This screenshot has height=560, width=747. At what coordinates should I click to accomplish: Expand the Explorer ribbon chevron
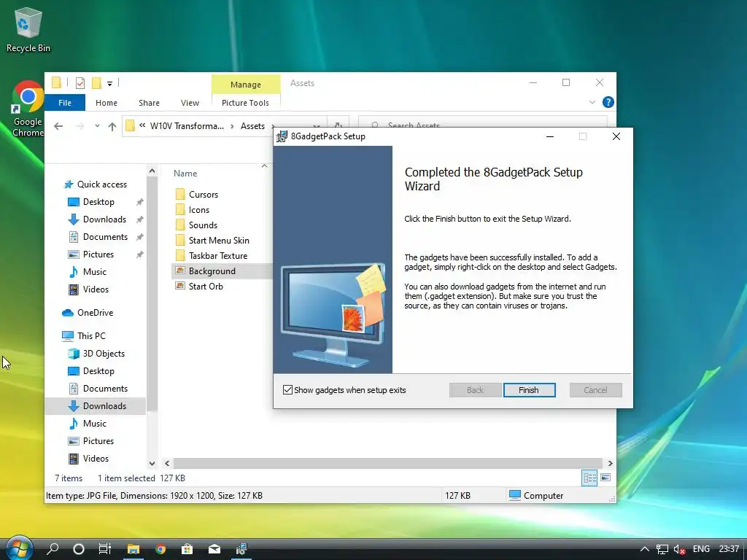pyautogui.click(x=592, y=102)
